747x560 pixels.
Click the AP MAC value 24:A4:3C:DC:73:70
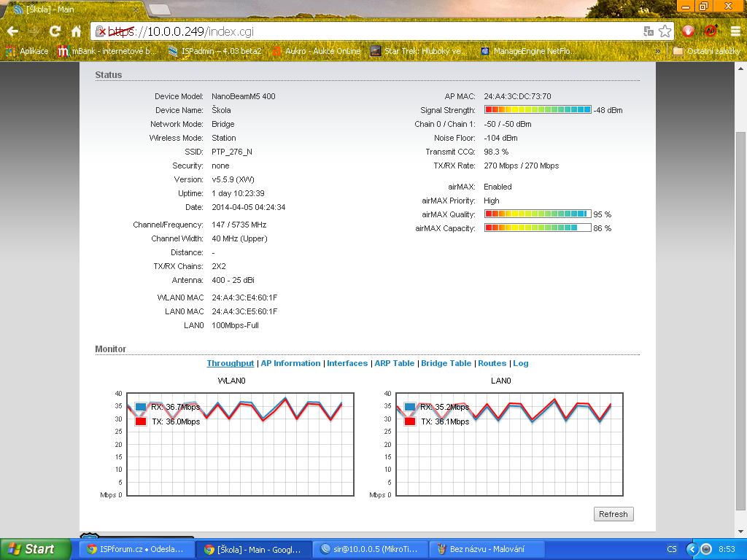pos(517,96)
